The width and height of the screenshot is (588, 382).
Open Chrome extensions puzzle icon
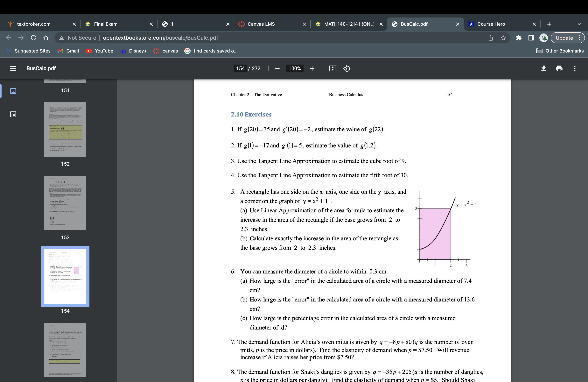tap(519, 38)
